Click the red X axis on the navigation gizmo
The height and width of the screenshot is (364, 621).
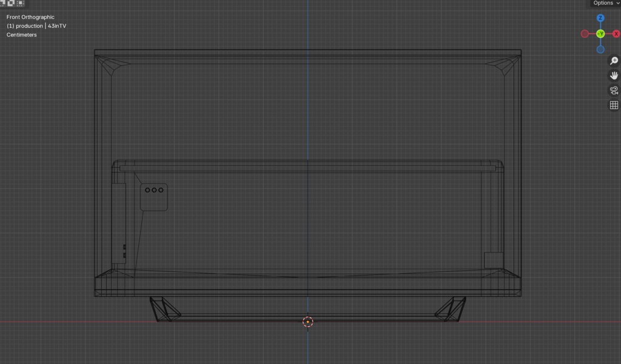point(616,34)
